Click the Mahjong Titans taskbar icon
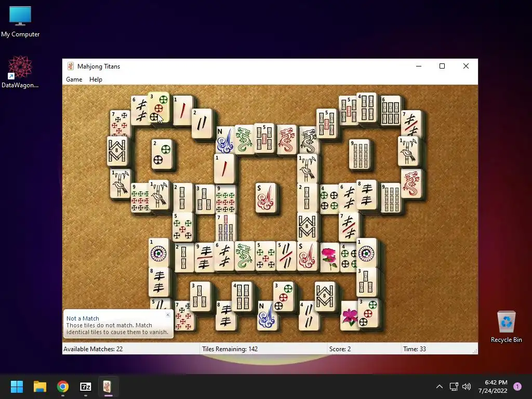 click(108, 387)
